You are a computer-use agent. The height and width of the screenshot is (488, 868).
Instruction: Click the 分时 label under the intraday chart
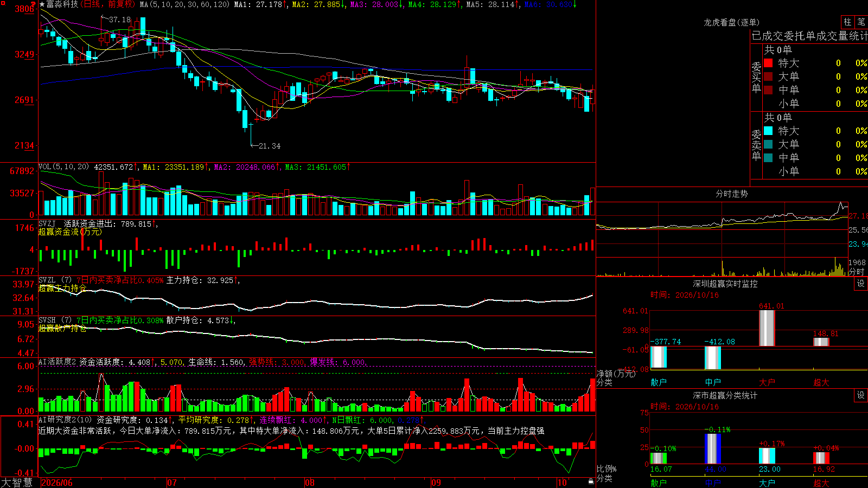(857, 272)
